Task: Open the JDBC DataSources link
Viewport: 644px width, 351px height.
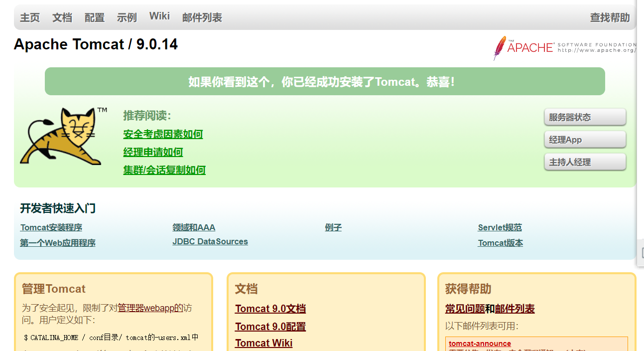Action: coord(210,241)
